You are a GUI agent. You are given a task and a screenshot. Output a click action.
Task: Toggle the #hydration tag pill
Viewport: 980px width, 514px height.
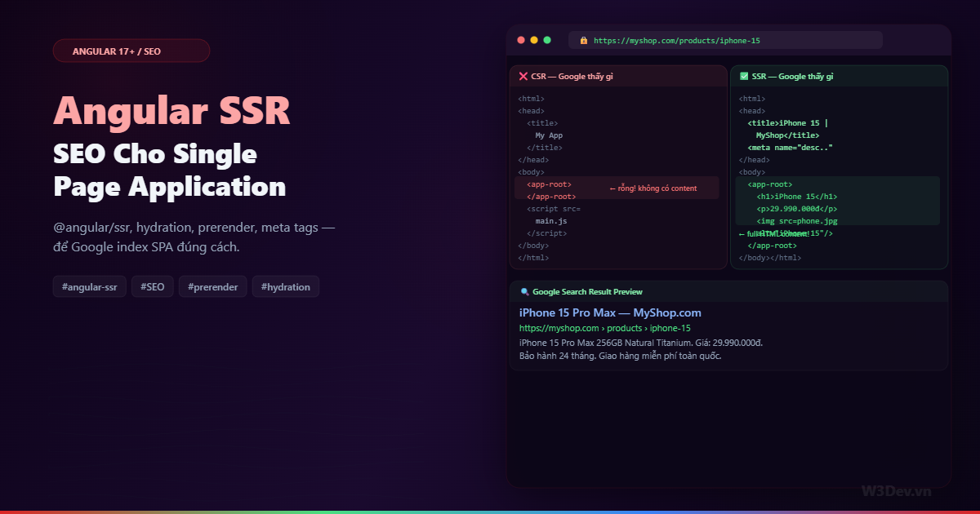point(285,286)
